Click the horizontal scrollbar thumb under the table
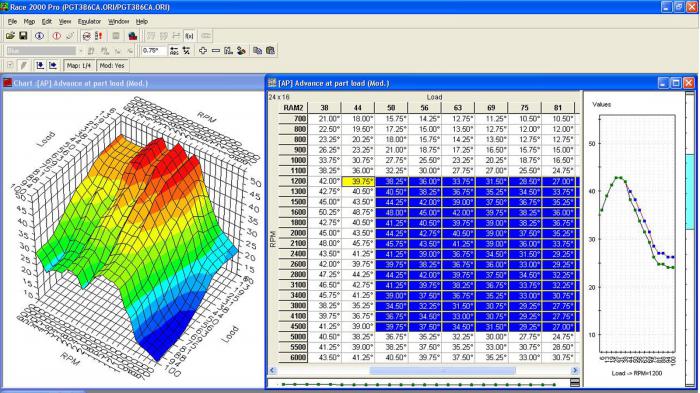This screenshot has width=700, height=393. (x=442, y=370)
